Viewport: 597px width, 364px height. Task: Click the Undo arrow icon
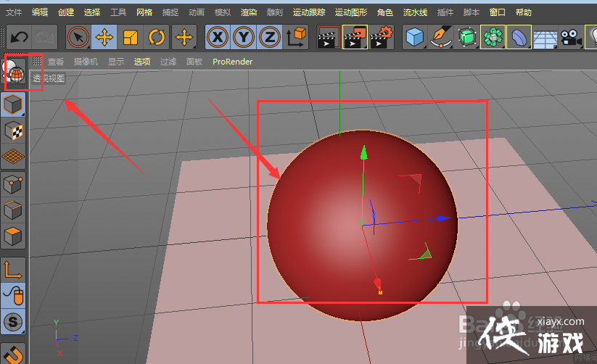point(20,37)
